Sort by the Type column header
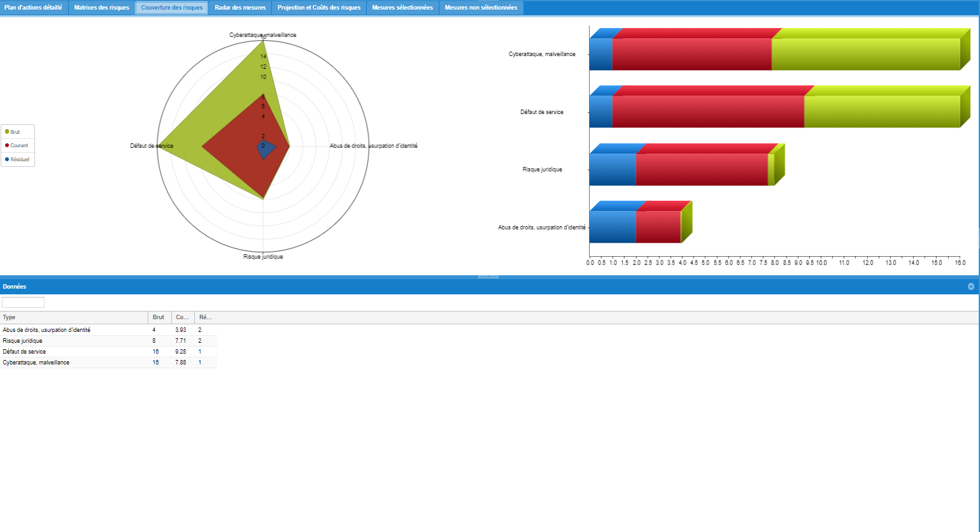Image resolution: width=980 pixels, height=532 pixels. [74, 317]
